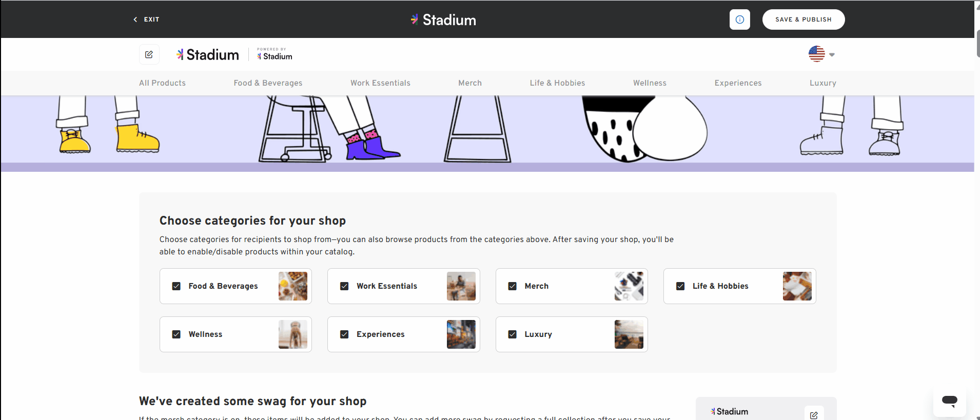Click the Life & Hobbies category thumbnail
Viewport: 980px width, 420px height.
tap(797, 286)
